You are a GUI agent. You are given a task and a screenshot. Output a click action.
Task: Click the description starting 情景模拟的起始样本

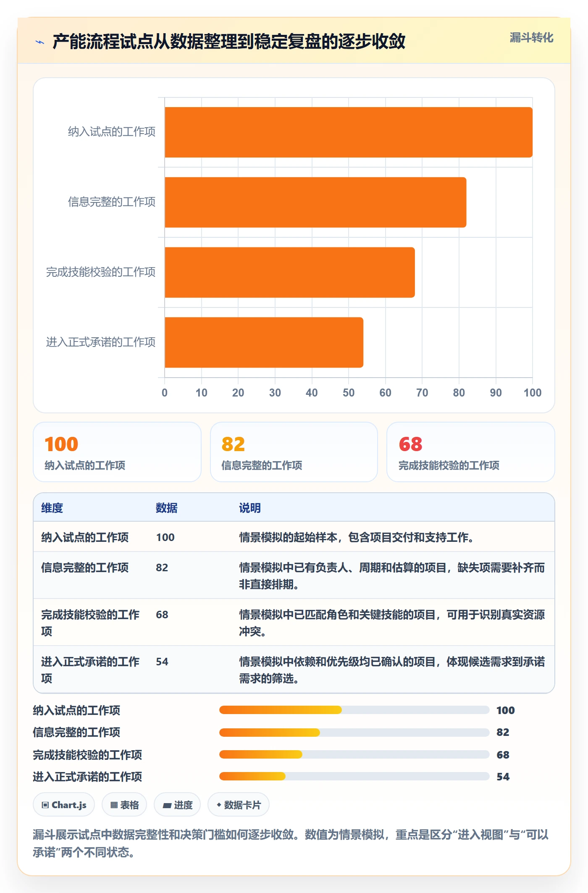point(357,537)
